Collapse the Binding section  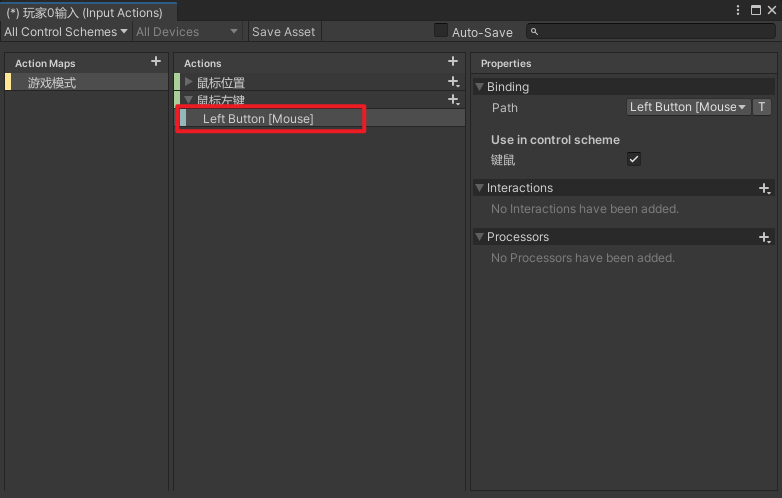tap(480, 87)
